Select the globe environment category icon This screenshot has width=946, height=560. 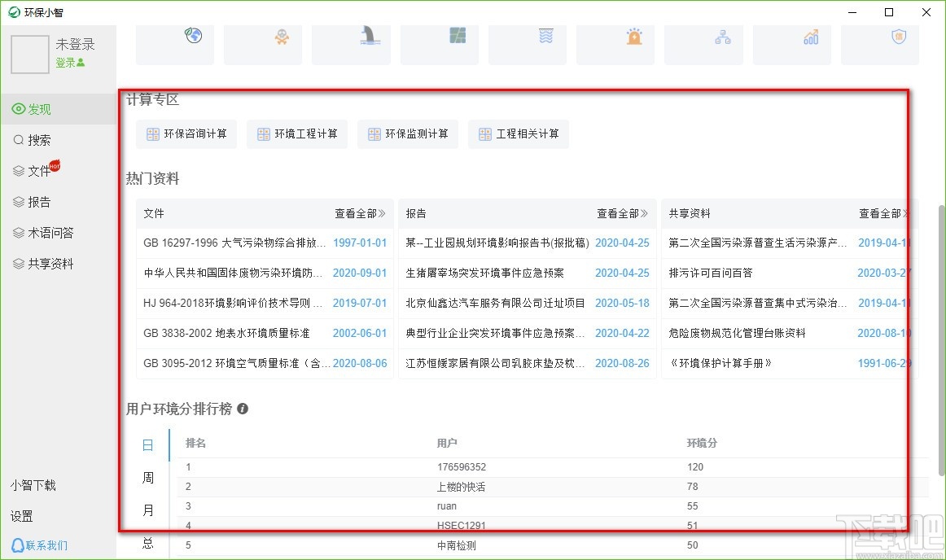(192, 36)
